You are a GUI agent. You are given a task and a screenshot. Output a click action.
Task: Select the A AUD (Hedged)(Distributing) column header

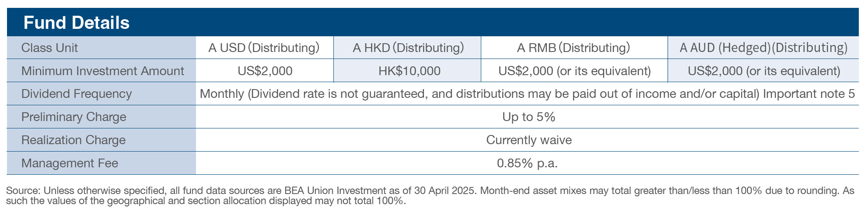pyautogui.click(x=763, y=48)
